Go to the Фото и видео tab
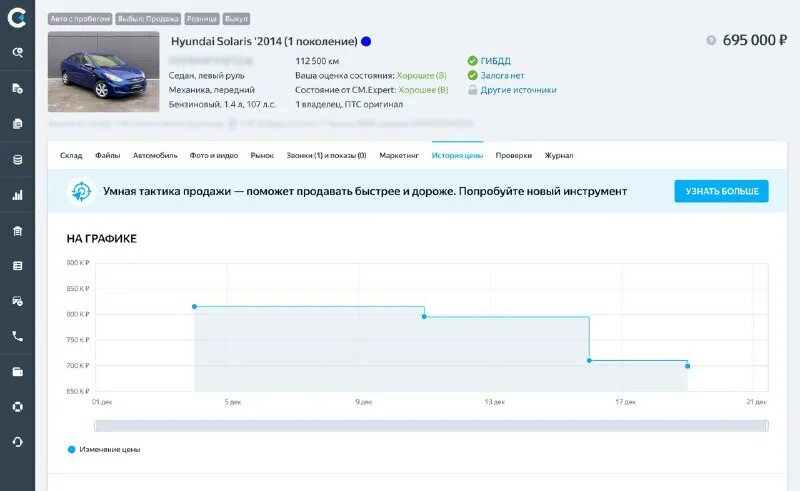The width and height of the screenshot is (800, 491). pyautogui.click(x=214, y=155)
